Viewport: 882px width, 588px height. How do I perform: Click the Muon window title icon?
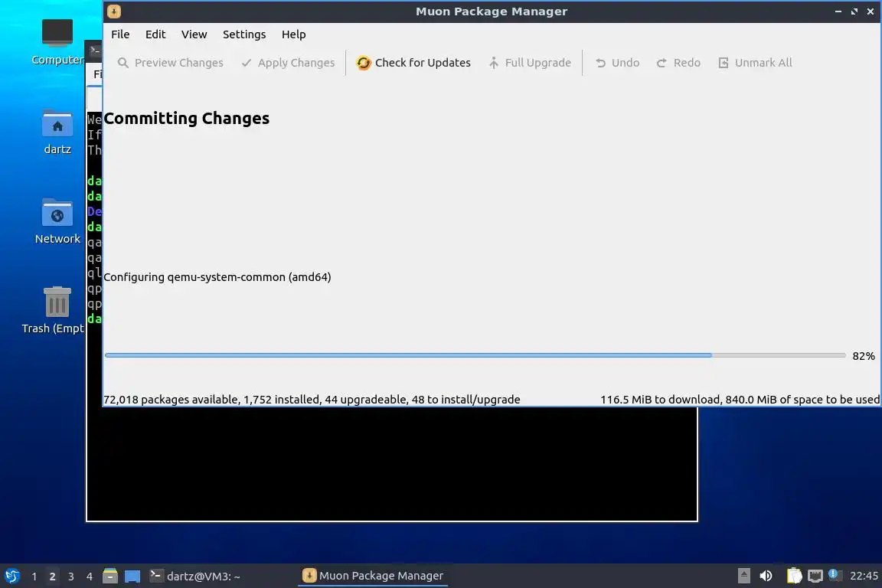click(113, 11)
